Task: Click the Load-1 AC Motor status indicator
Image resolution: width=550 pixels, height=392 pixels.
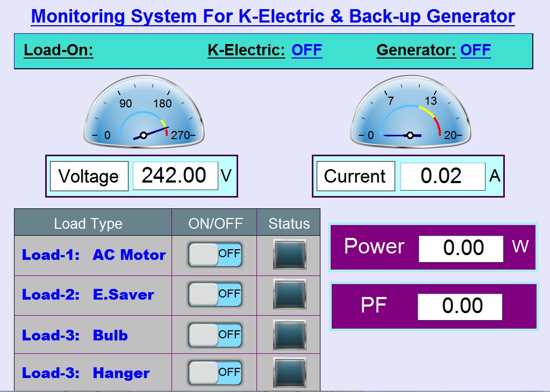Action: pos(289,255)
